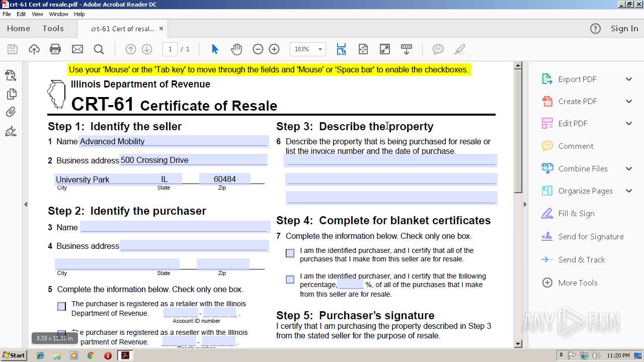
Task: Click the page number input box
Action: click(x=170, y=49)
